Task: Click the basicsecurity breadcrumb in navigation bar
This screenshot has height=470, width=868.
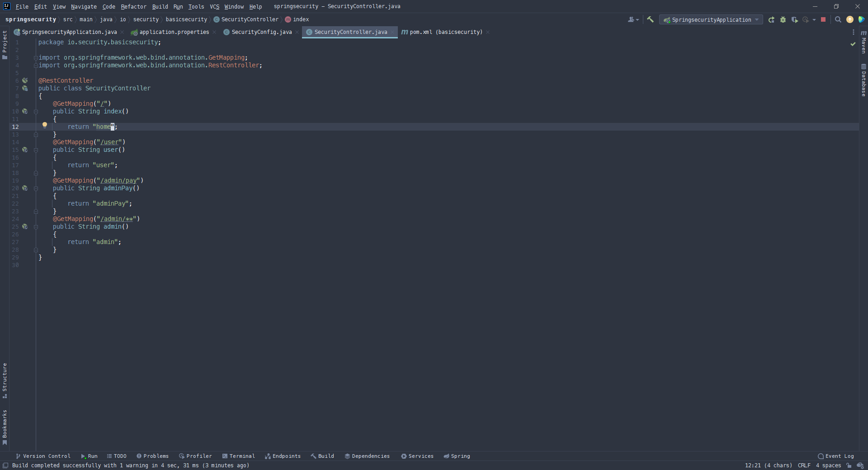Action: tap(186, 19)
